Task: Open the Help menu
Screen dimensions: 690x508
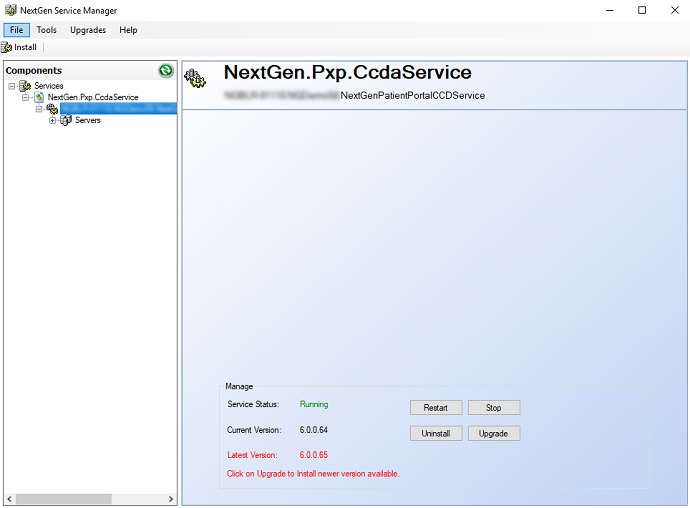Action: 128,30
